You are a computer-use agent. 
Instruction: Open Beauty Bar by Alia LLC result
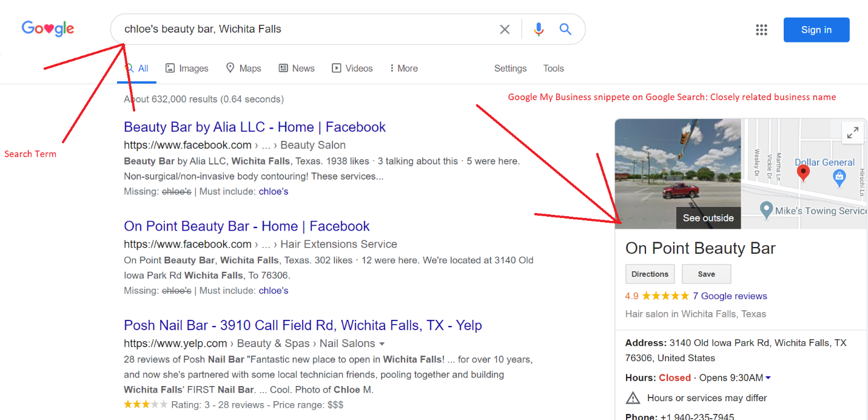pos(255,127)
